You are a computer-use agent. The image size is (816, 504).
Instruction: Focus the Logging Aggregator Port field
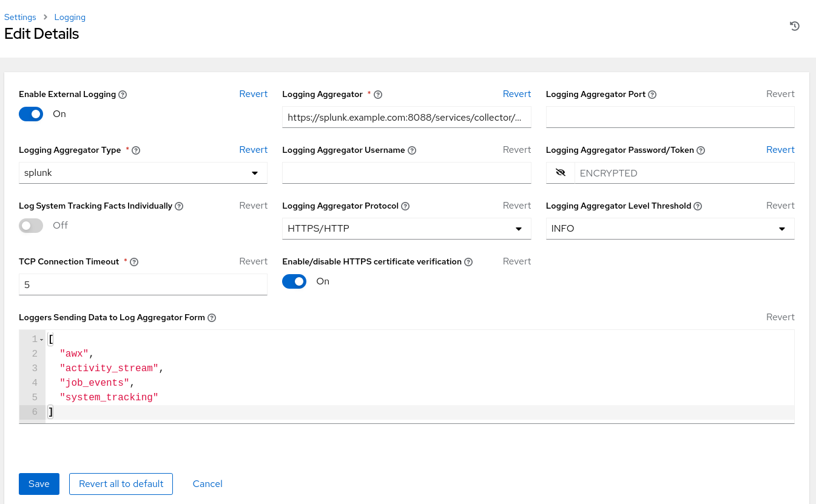(670, 117)
